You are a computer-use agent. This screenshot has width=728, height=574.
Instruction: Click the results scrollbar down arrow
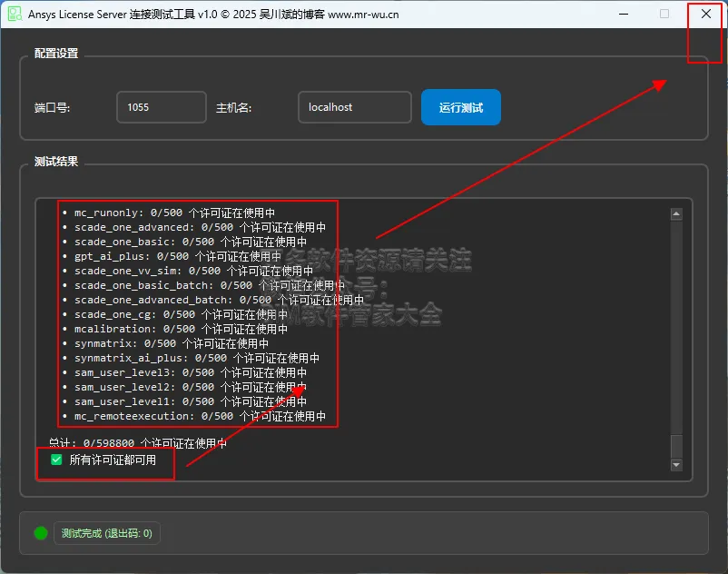click(x=676, y=465)
